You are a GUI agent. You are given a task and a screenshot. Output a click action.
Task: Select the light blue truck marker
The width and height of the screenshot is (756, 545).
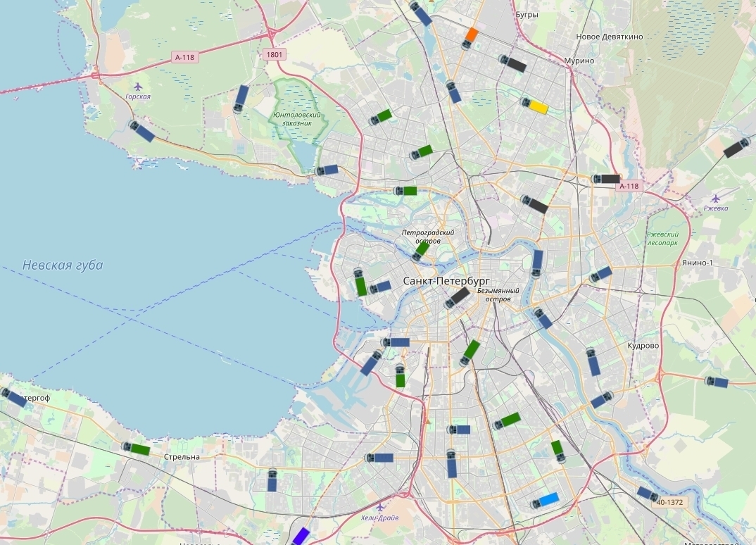point(545,501)
